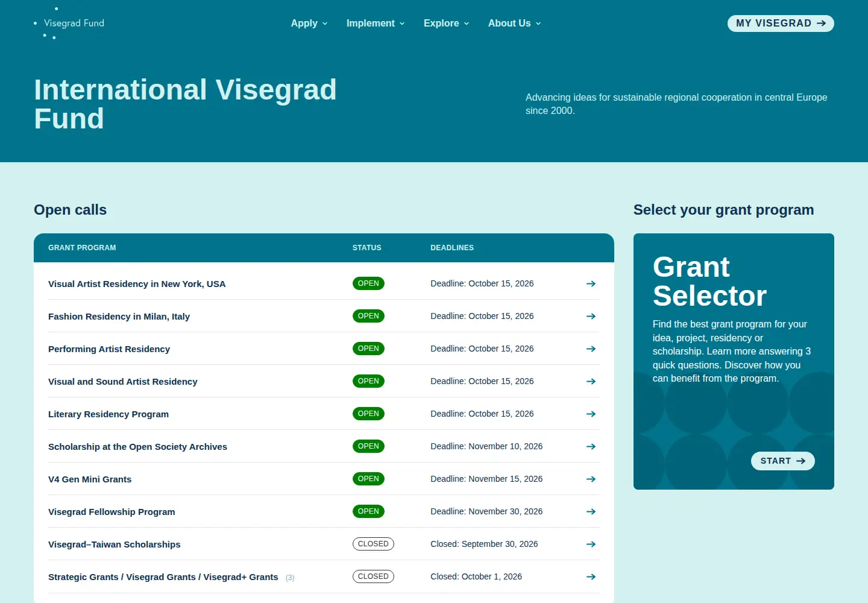Open the About Us dropdown
This screenshot has width=868, height=603.
click(514, 23)
